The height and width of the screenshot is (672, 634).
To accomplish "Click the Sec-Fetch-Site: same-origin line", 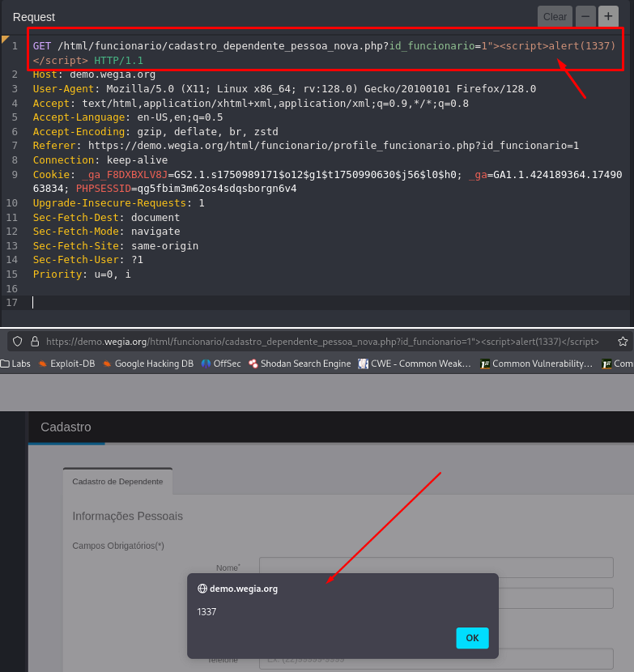I will (x=116, y=246).
